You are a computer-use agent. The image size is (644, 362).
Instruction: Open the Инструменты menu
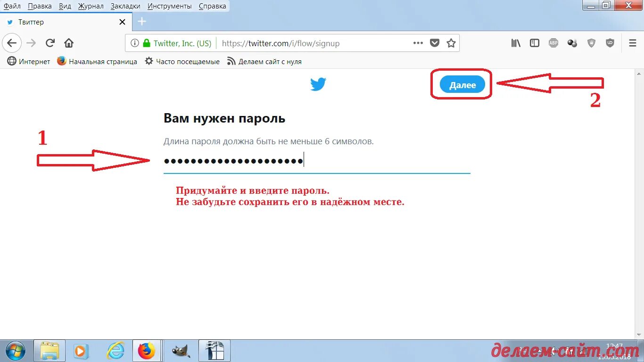[170, 6]
